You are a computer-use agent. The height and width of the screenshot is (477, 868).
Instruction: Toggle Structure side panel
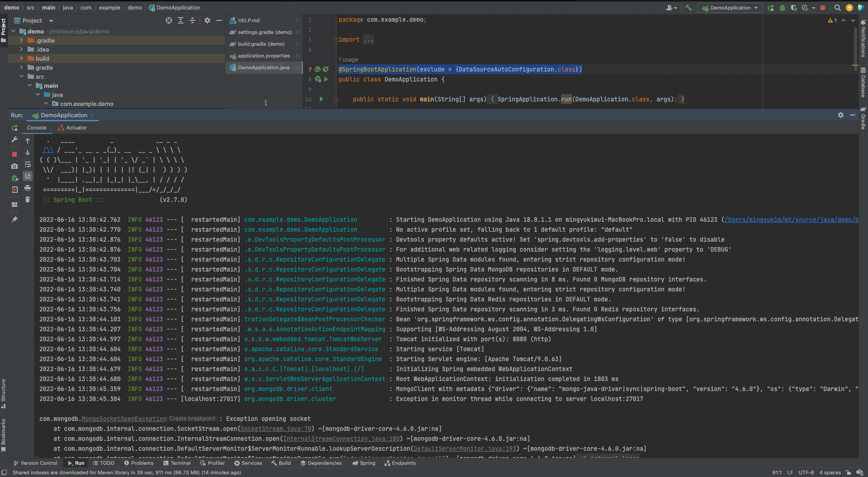coord(4,393)
